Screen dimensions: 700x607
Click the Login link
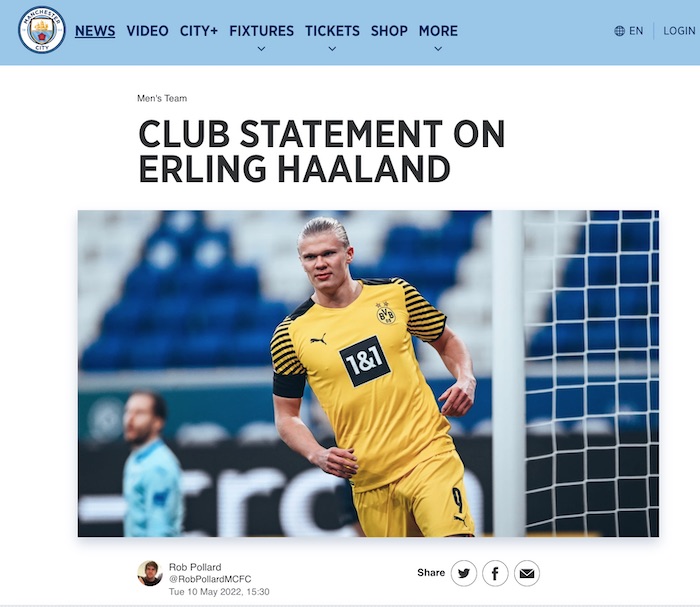pos(679,31)
